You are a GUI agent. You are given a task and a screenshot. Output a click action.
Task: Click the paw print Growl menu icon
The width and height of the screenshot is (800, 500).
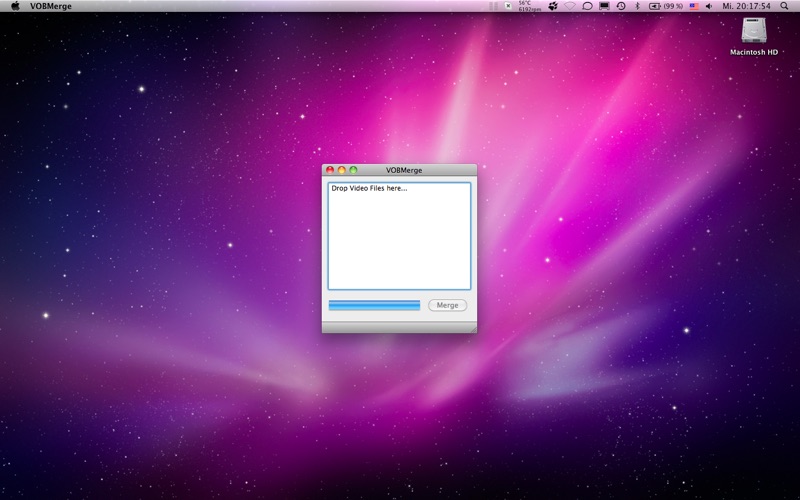coord(553,6)
